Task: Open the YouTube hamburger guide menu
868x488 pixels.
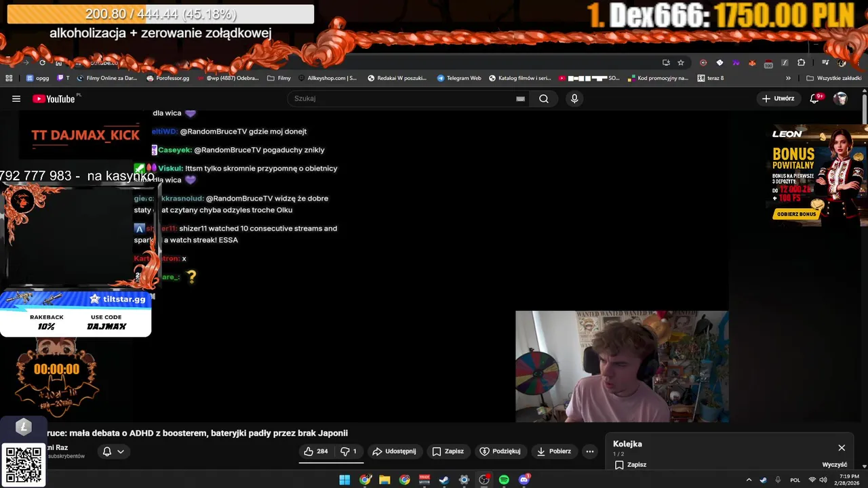Action: (x=16, y=99)
